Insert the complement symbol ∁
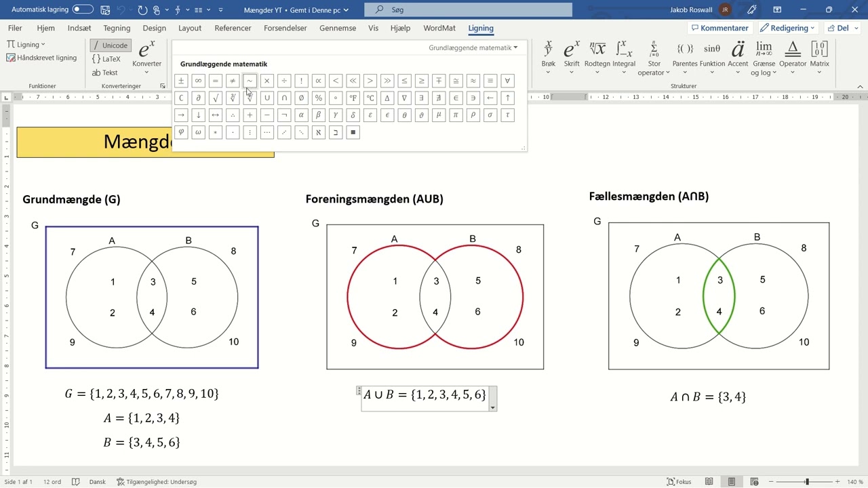Screen dimensions: 868x488 (x=181, y=98)
